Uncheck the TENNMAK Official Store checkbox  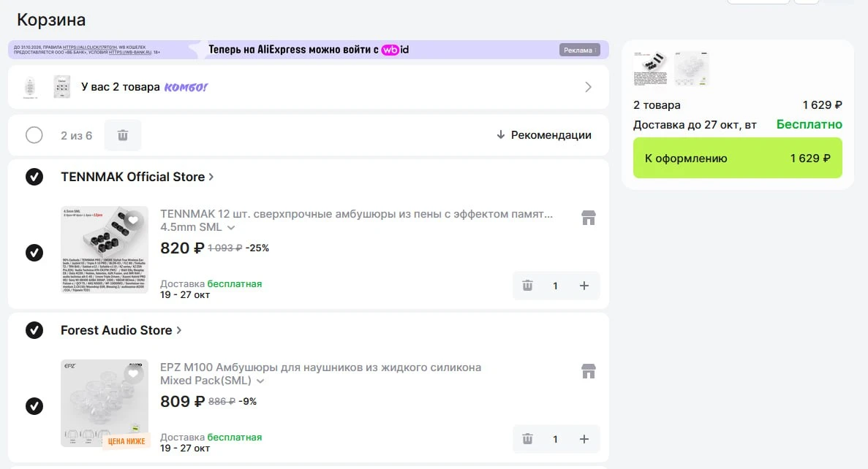click(34, 177)
